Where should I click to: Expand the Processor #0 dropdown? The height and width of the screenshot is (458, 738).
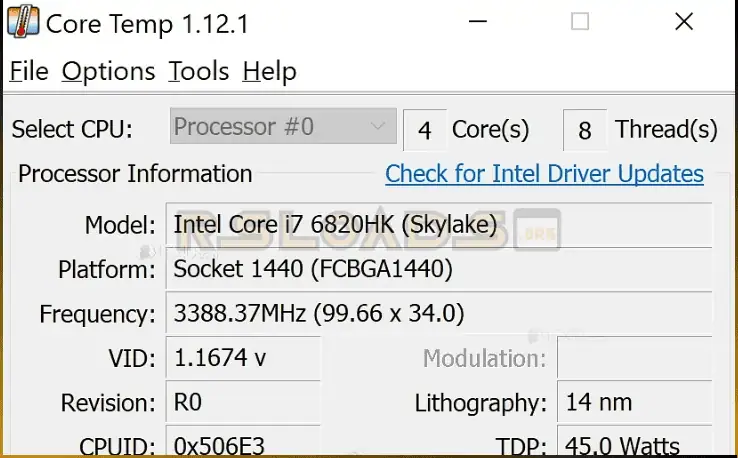283,126
